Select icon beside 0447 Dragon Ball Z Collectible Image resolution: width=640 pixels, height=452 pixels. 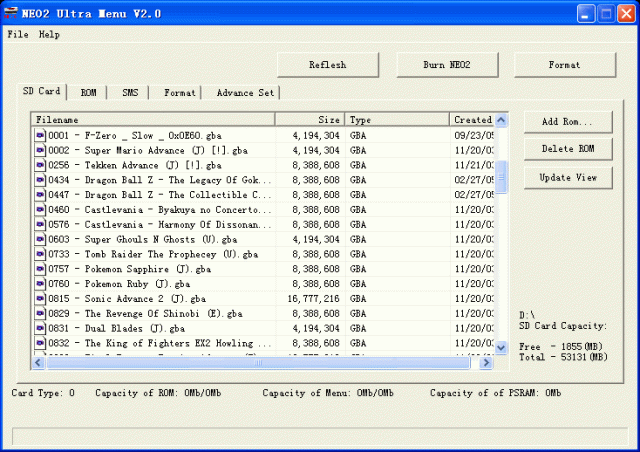pyautogui.click(x=40, y=195)
